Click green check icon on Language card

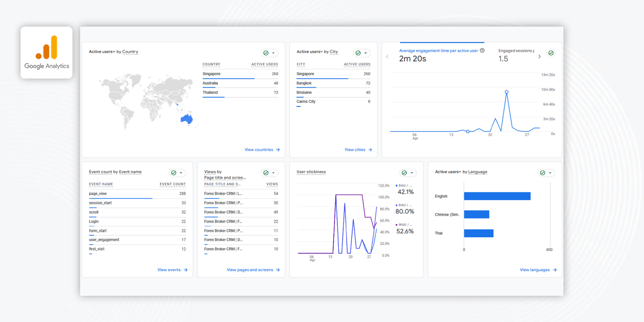(543, 173)
